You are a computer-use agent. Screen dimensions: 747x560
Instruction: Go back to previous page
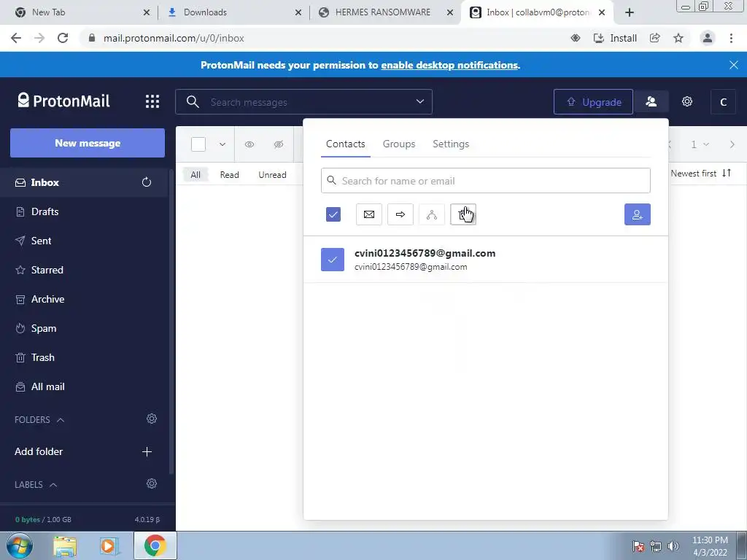pos(16,38)
